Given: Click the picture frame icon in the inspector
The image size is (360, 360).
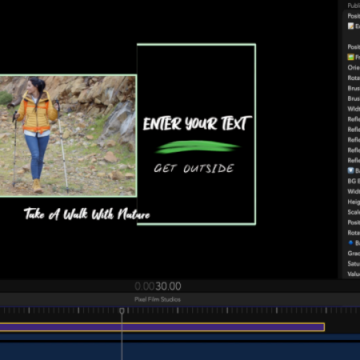Looking at the screenshot, I should [x=351, y=57].
